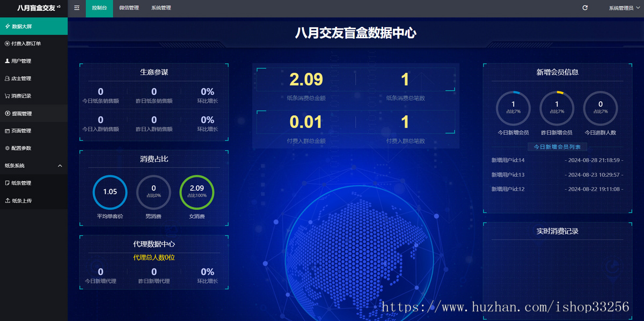Click the 今日纸条销售额 figure
The image size is (644, 321).
(100, 92)
